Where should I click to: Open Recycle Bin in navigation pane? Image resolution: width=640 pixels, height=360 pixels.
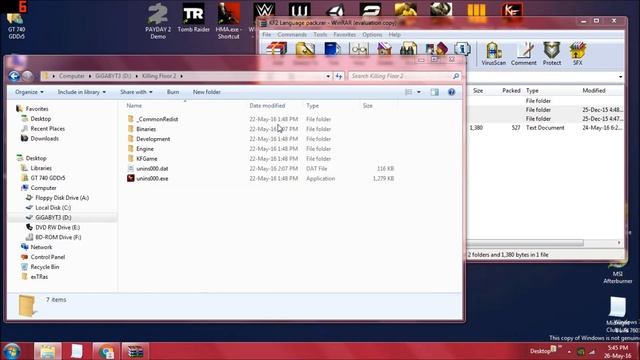[x=45, y=267]
